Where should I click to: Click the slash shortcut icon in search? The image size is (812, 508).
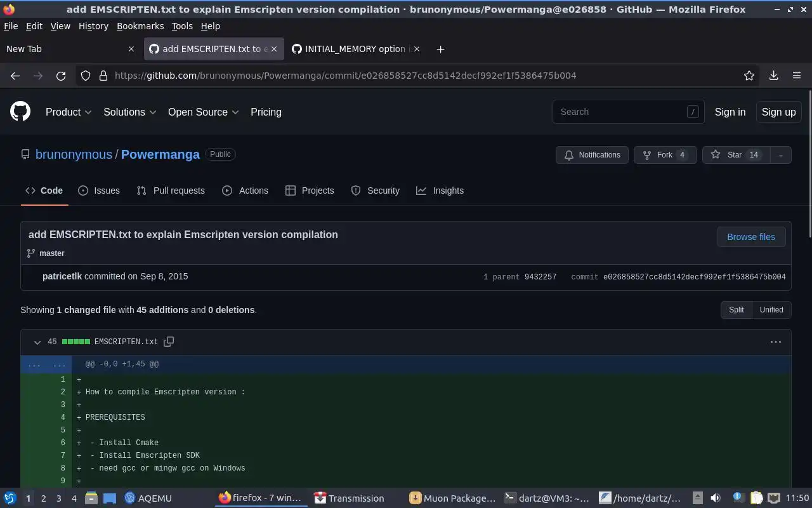693,112
